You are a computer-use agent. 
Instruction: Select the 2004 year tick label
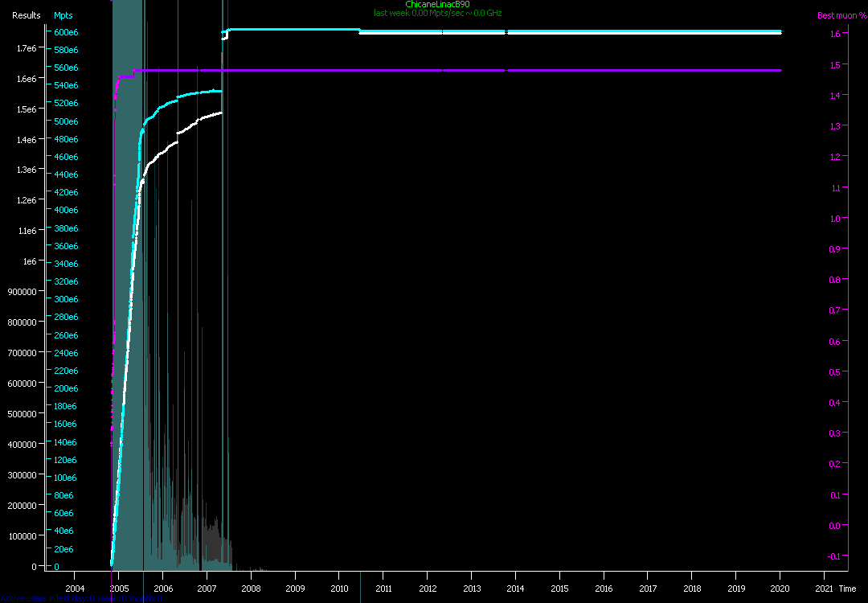(74, 589)
